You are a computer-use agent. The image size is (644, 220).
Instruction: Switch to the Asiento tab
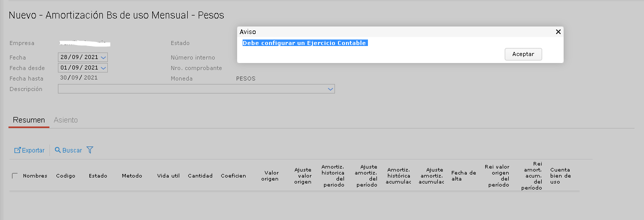[x=65, y=120]
